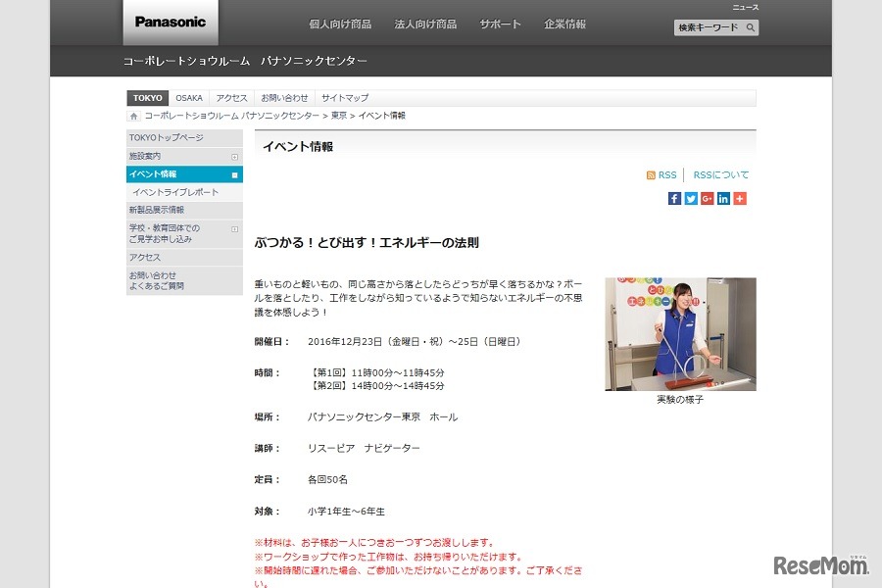This screenshot has height=588, width=882.
Task: Click the orange RSS feed icon
Action: point(651,174)
